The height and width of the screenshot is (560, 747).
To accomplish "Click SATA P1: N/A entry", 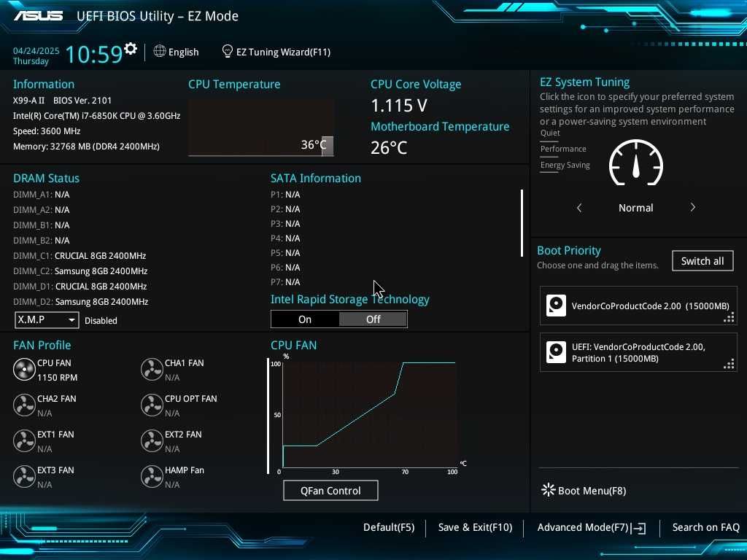I will (x=285, y=195).
